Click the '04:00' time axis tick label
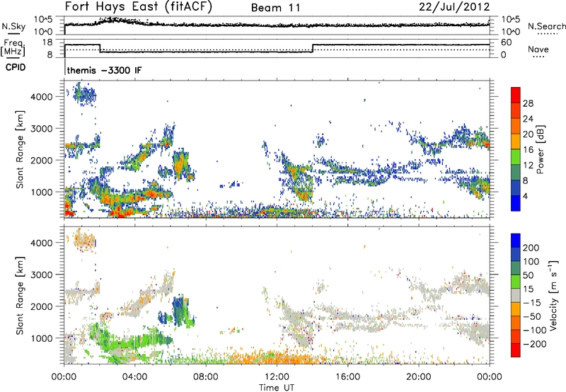Screen dimensions: 566x392 coord(135,377)
